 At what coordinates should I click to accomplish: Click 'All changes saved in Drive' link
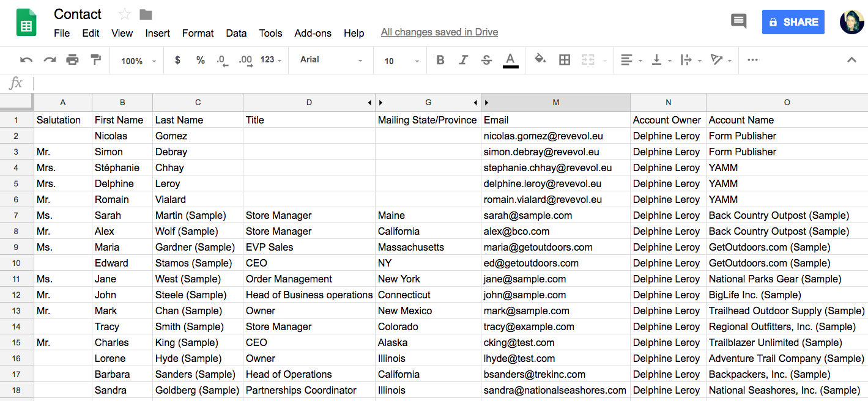coord(439,32)
